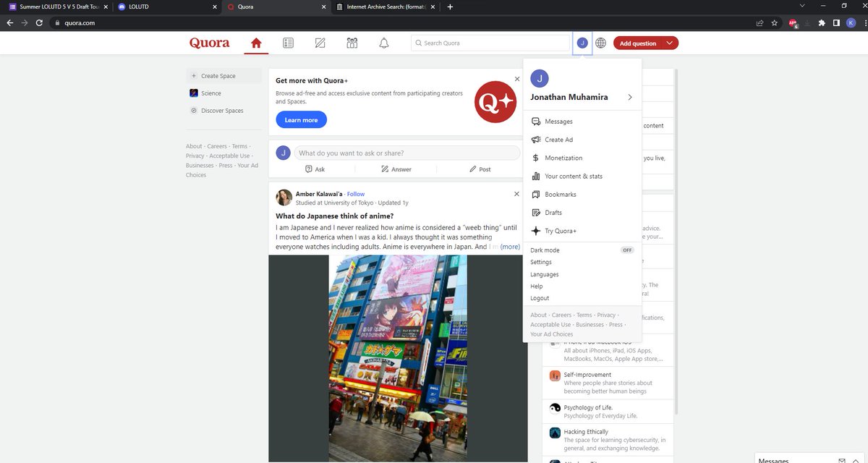Image resolution: width=868 pixels, height=463 pixels.
Task: Bookmark this page star icon
Action: 775,22
